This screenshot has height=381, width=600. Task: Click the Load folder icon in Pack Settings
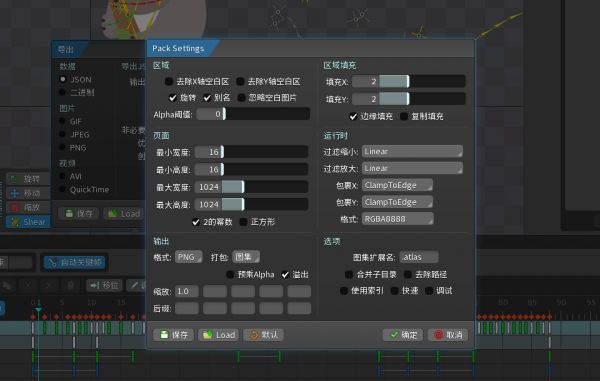point(218,335)
